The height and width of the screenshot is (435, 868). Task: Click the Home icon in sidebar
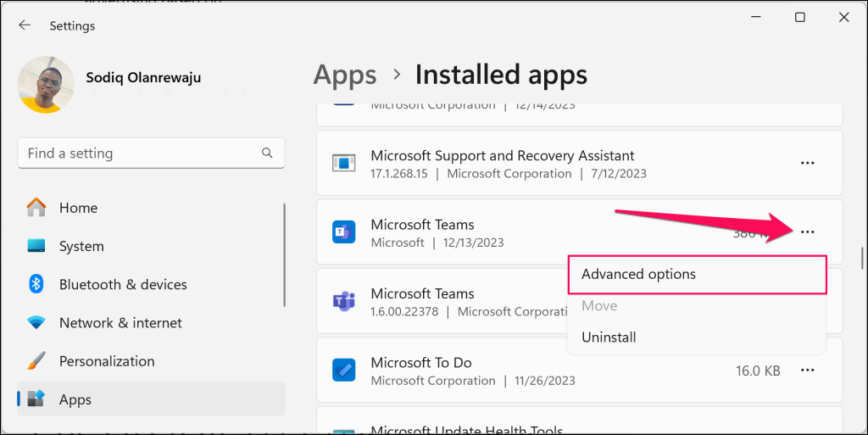[x=36, y=208]
